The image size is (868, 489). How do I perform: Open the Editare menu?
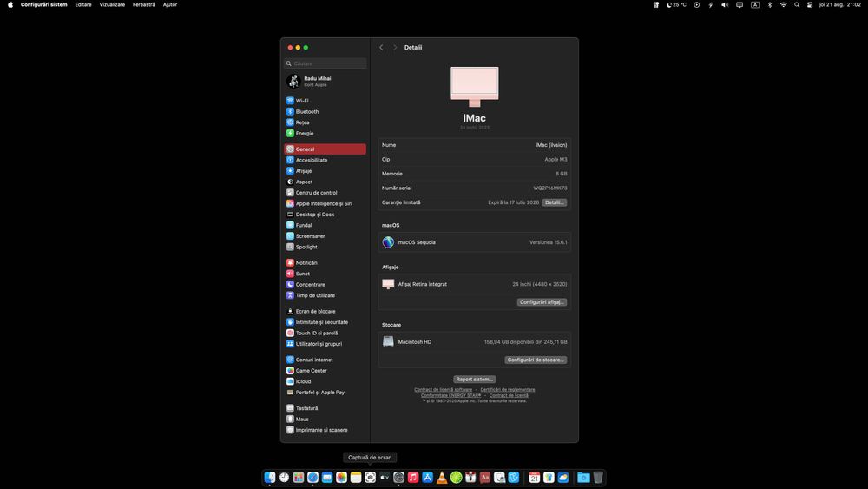tap(83, 4)
